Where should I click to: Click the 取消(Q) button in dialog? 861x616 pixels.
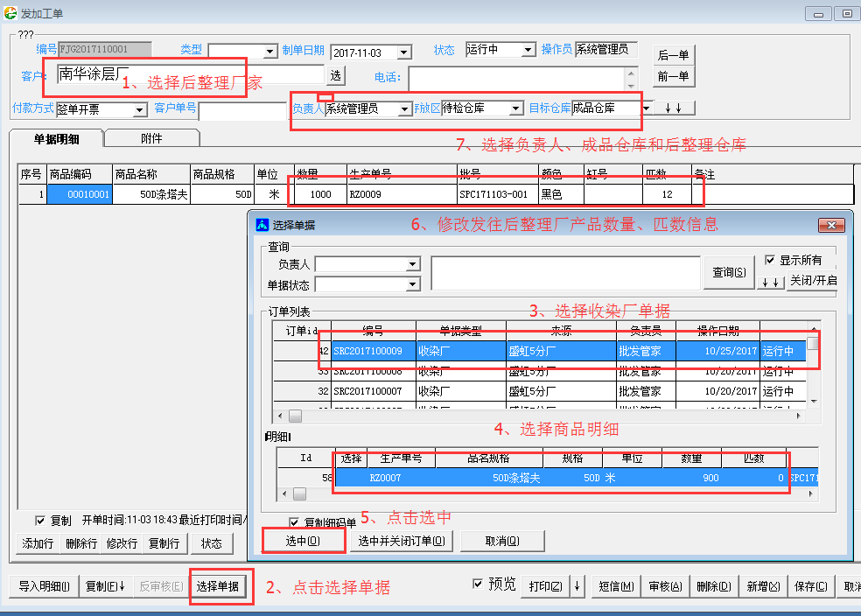pyautogui.click(x=502, y=541)
